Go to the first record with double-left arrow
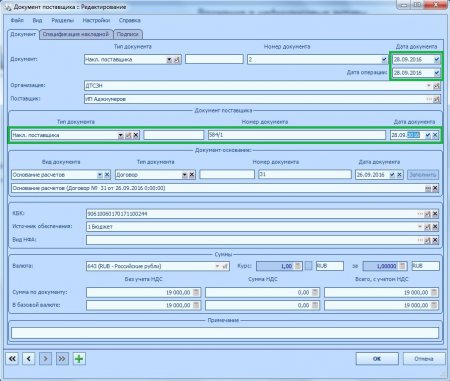450x381 pixels. [x=12, y=359]
